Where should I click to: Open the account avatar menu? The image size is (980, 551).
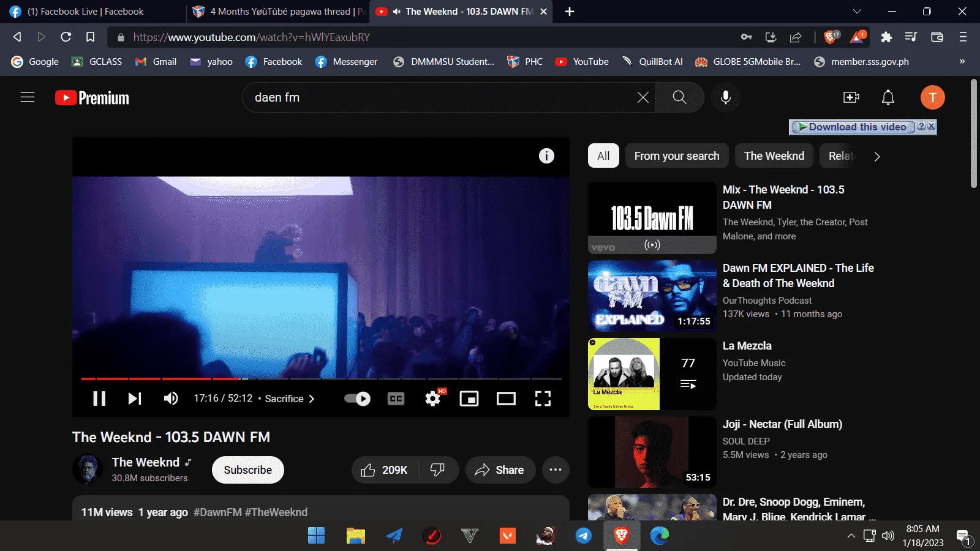932,97
